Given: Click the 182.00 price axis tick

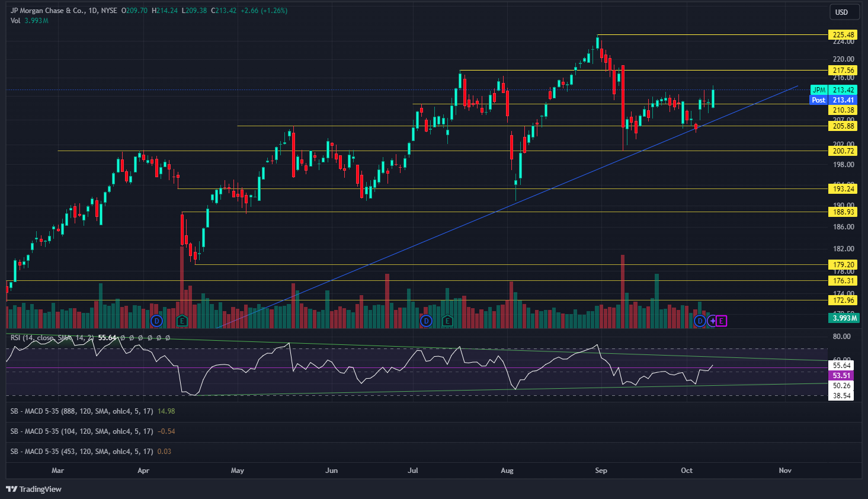Looking at the screenshot, I should [844, 249].
